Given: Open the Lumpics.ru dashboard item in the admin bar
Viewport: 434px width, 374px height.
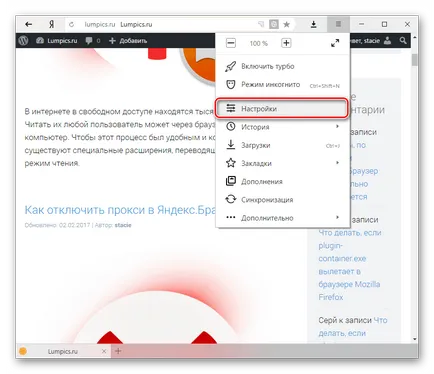Looking at the screenshot, I should (x=57, y=41).
